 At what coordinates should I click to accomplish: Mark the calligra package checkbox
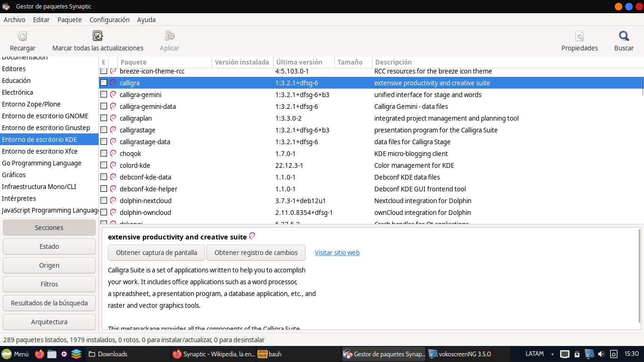[104, 82]
